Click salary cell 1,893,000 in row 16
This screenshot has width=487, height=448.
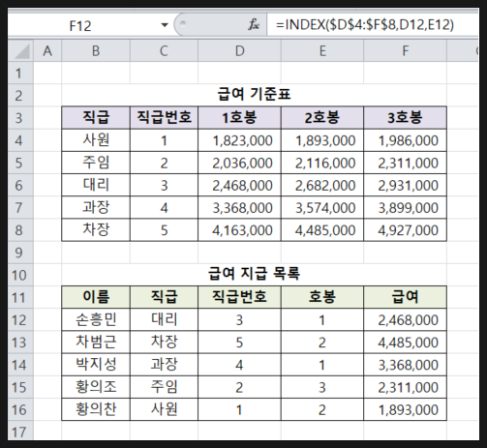pyautogui.click(x=405, y=409)
